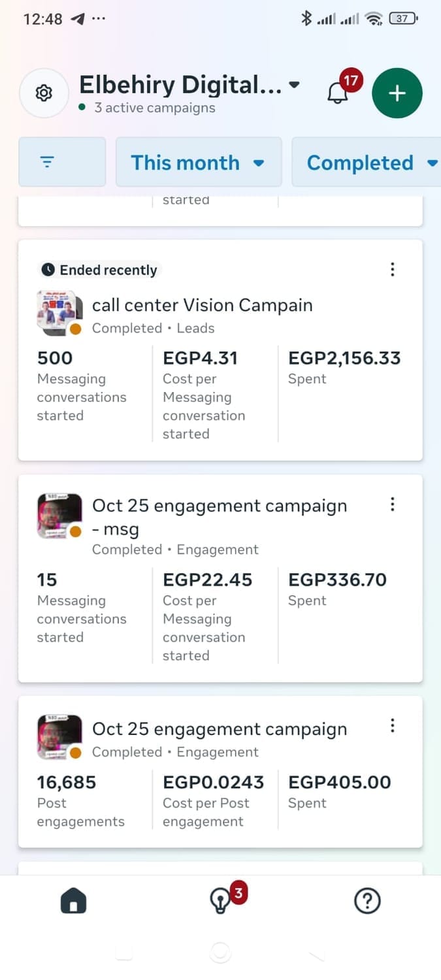Select the Oct 25 engagement campaign - msg thumbnail
Viewport: 441px width, 980px height.
pos(59,516)
